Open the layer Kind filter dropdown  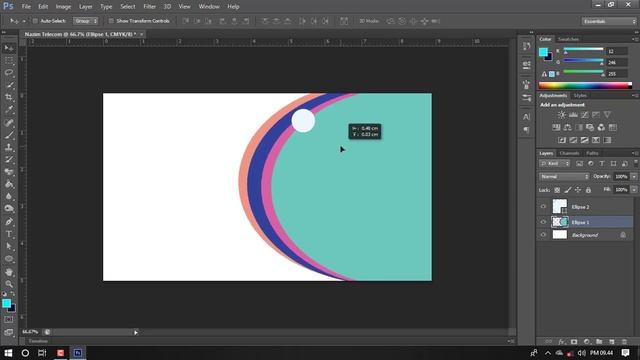554,164
